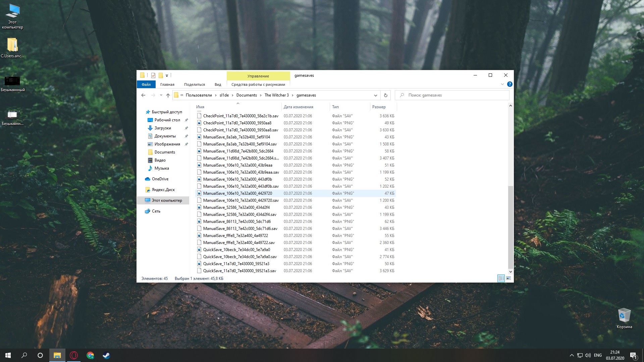
Task: Click the Back navigation arrow
Action: (143, 95)
